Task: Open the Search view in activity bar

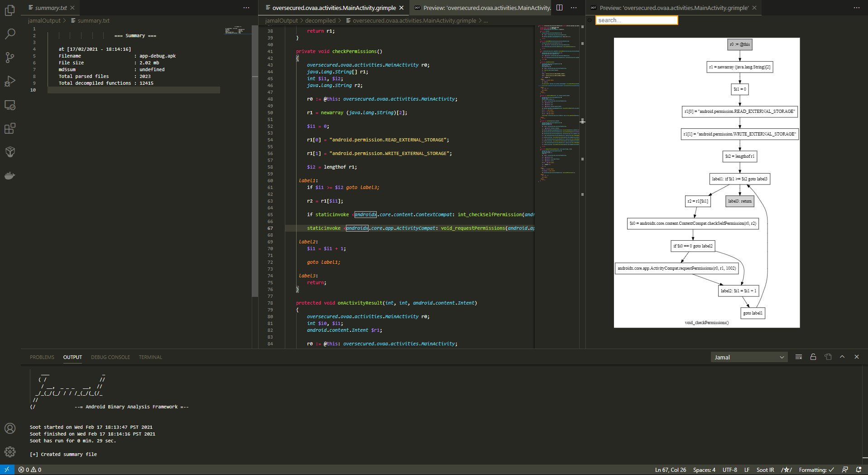Action: click(x=10, y=34)
